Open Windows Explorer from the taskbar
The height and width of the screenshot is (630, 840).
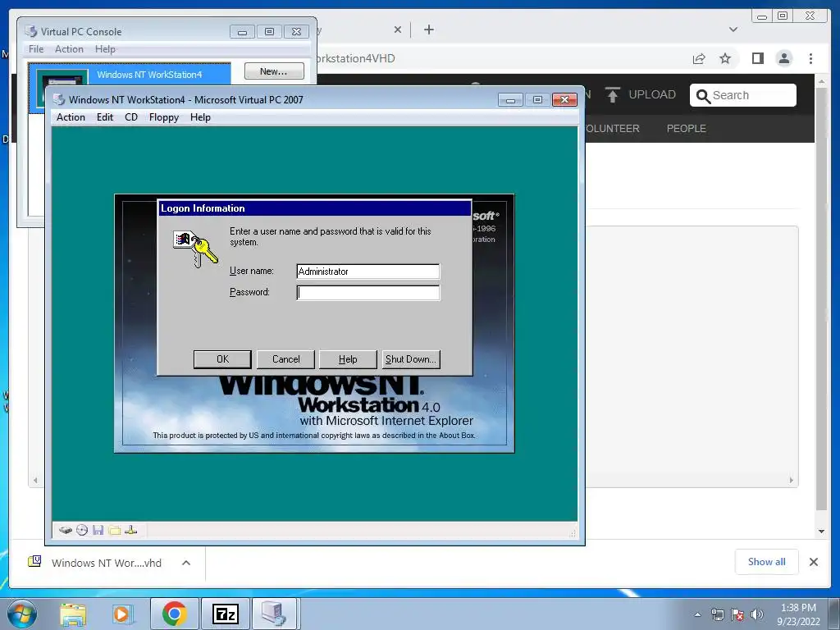pyautogui.click(x=73, y=614)
